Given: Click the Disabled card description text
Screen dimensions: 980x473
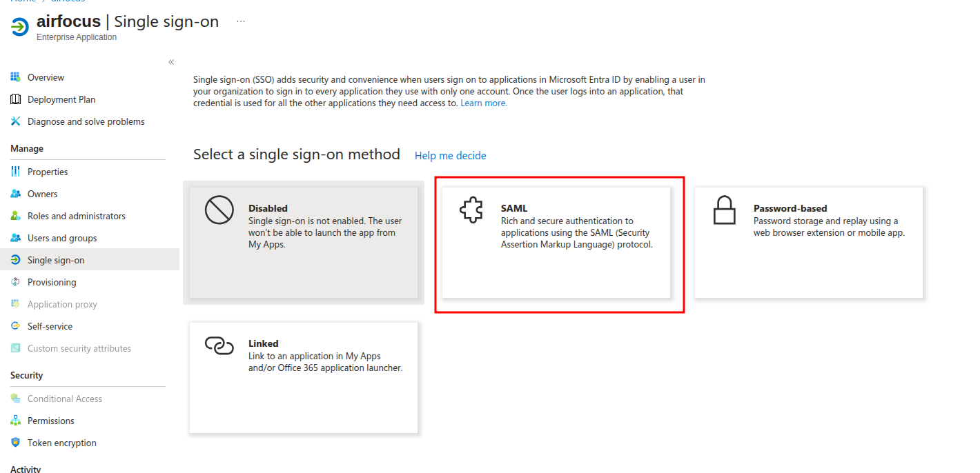Looking at the screenshot, I should (325, 233).
